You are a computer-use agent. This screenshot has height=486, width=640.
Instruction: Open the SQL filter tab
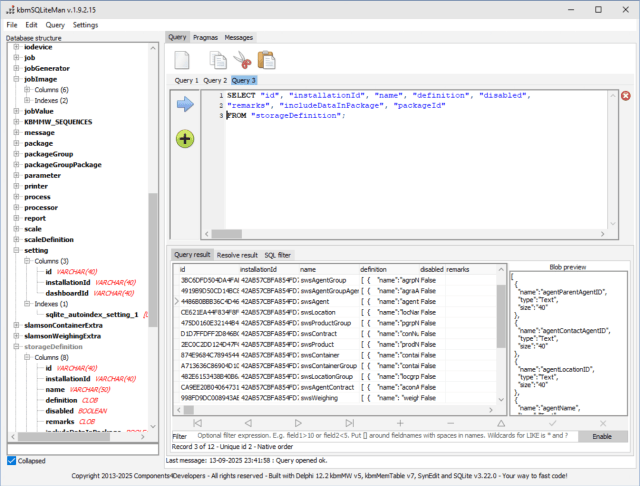point(278,255)
